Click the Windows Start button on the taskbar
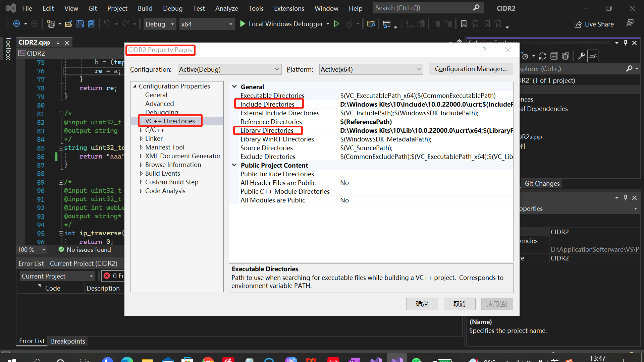This screenshot has width=644, height=362. pos(11,360)
